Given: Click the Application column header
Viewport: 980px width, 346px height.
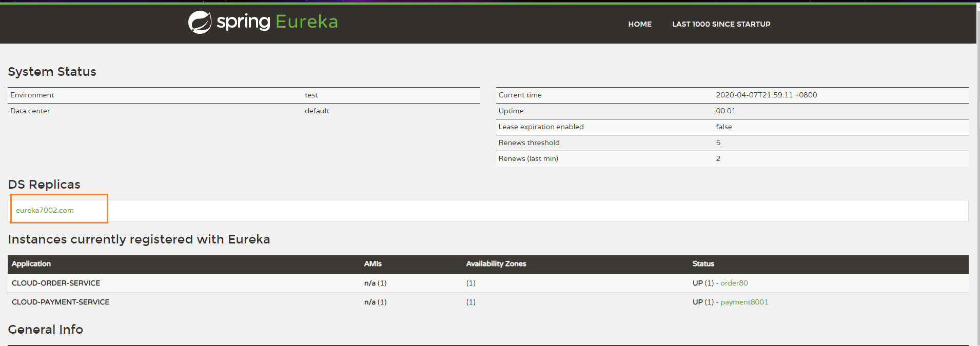Looking at the screenshot, I should (31, 263).
